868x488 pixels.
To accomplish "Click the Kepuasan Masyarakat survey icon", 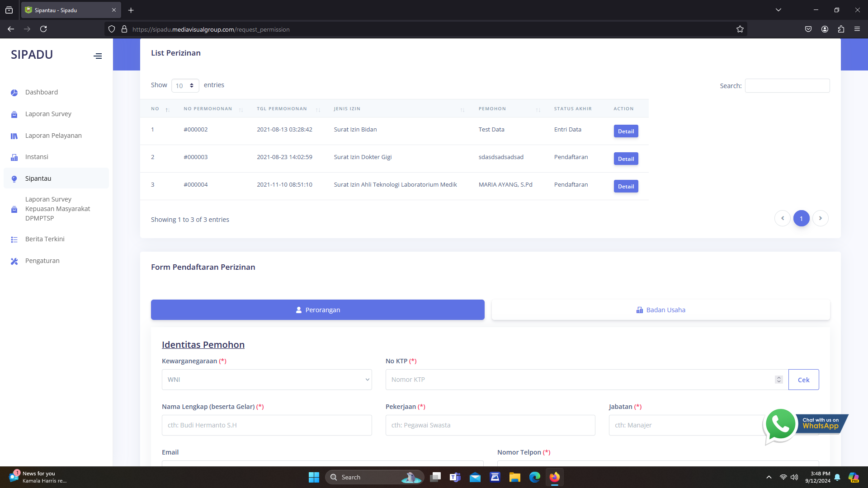I will [x=14, y=209].
